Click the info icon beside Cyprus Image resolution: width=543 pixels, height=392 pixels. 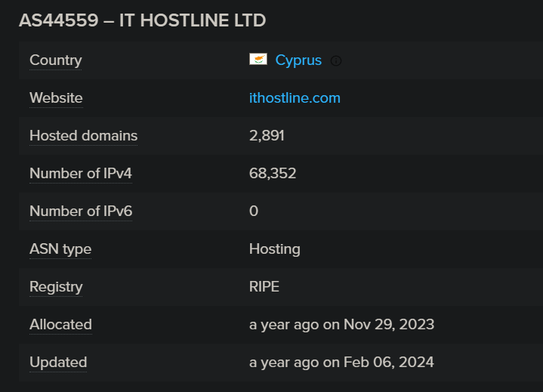point(336,60)
